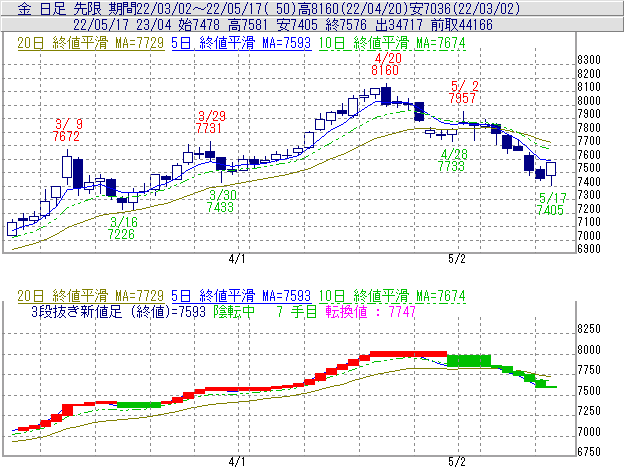Click the 6750 axis label on lower chart
This screenshot has width=624, height=475.
click(589, 452)
